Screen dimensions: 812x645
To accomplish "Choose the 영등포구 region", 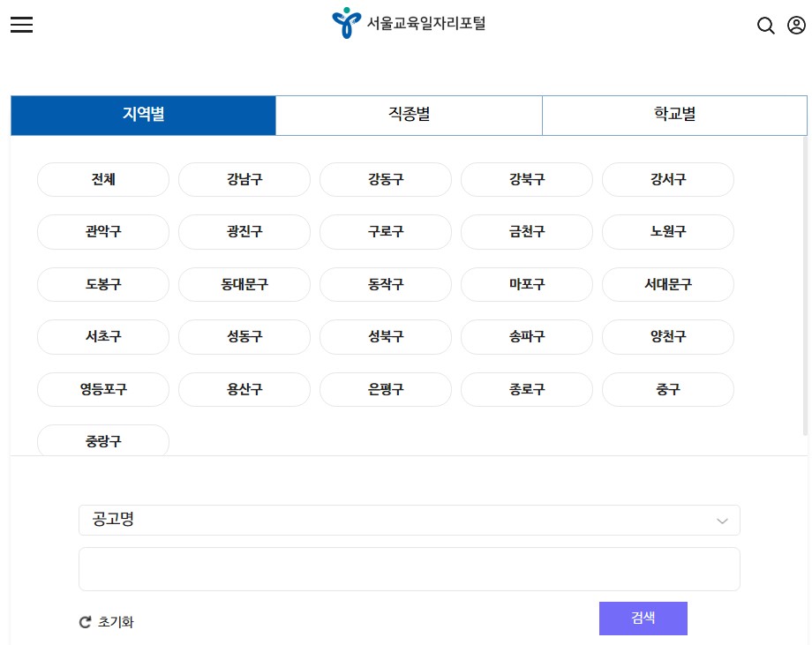I will click(102, 389).
